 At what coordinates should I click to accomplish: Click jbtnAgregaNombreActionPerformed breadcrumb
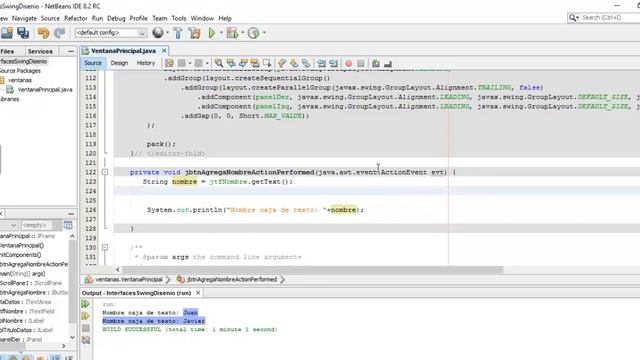coord(232,280)
